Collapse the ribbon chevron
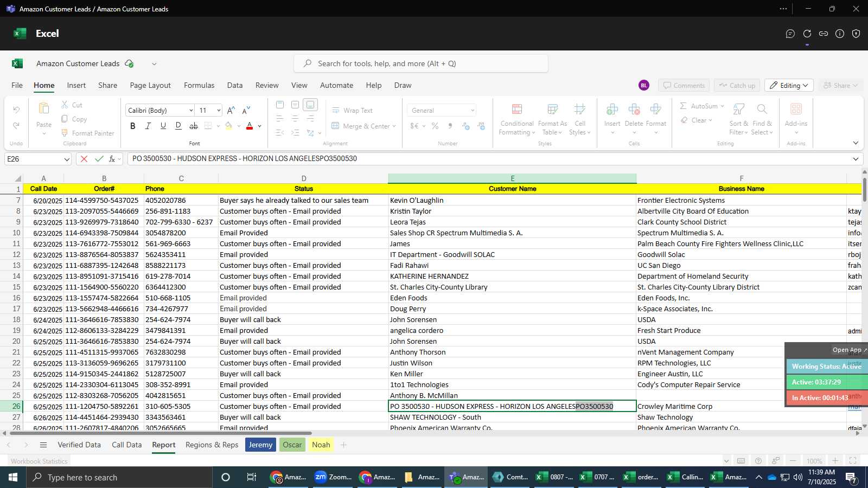The image size is (868, 488). [856, 143]
